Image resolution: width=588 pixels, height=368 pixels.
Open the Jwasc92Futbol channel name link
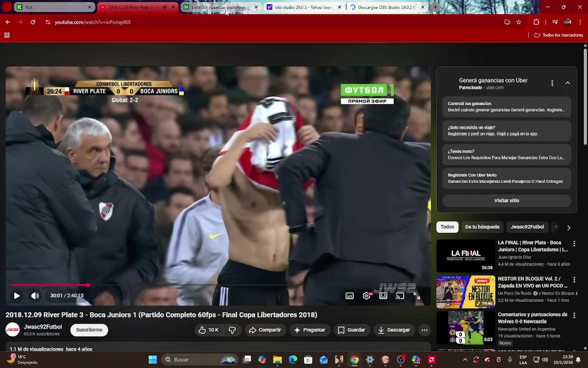point(43,327)
